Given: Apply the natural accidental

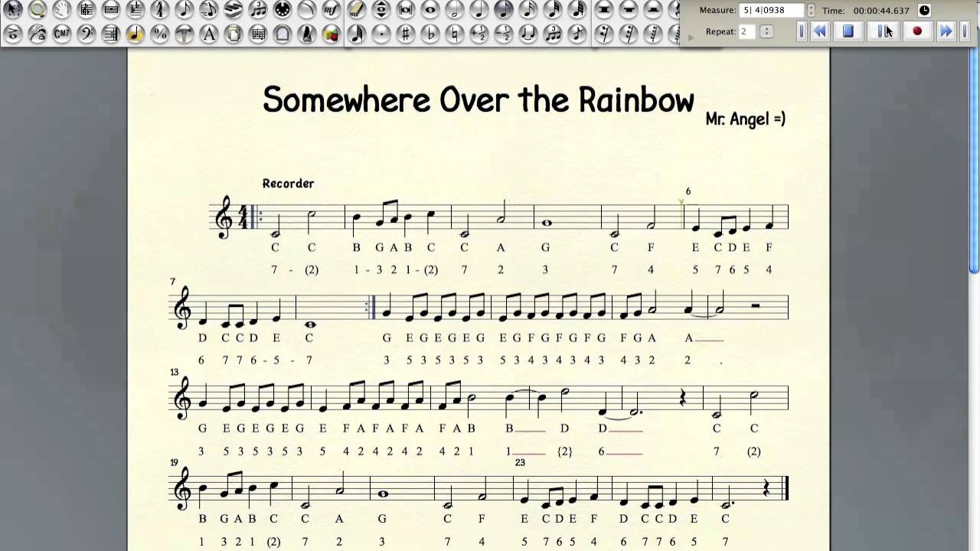Looking at the screenshot, I should pyautogui.click(x=454, y=34).
